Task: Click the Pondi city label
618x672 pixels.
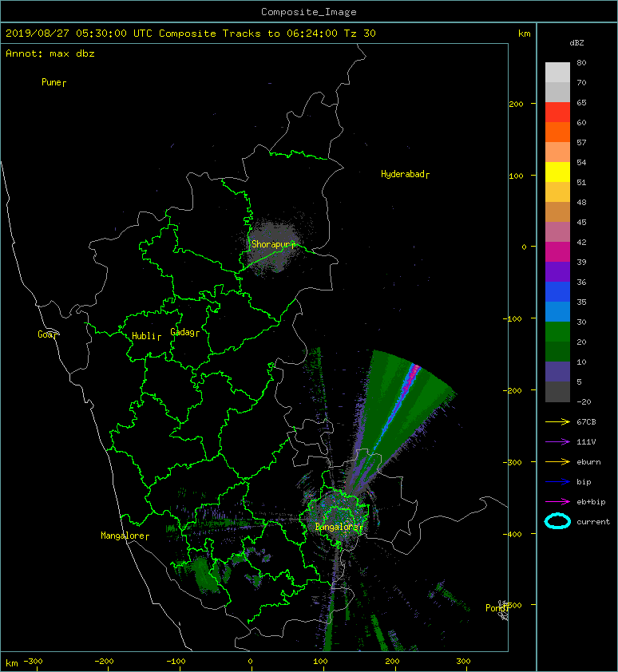Action: coord(496,608)
